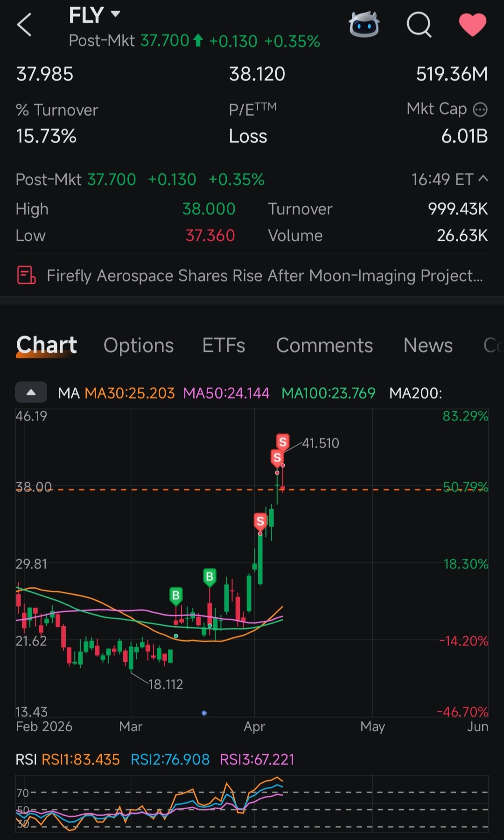
Task: Tap the Turnover value 999.43K
Action: point(458,209)
